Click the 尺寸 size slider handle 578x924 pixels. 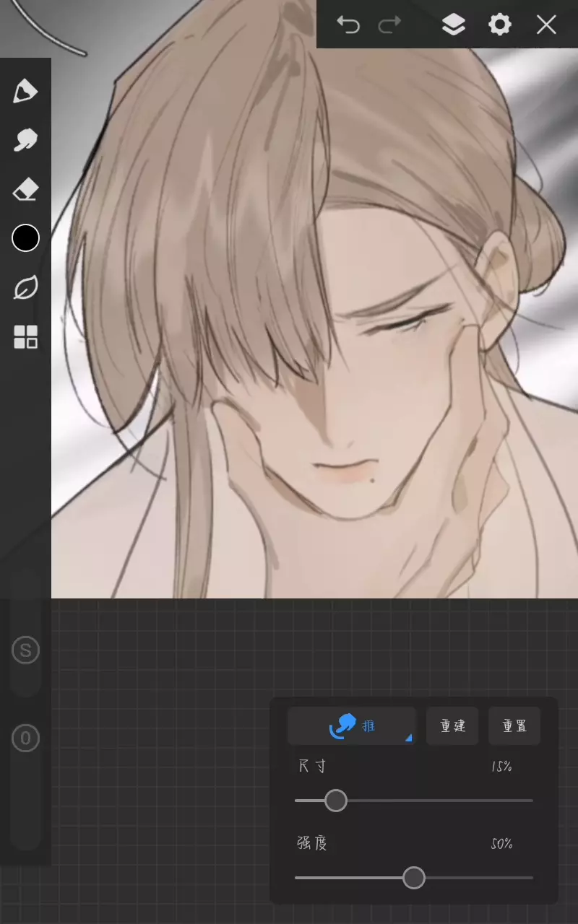click(x=335, y=801)
